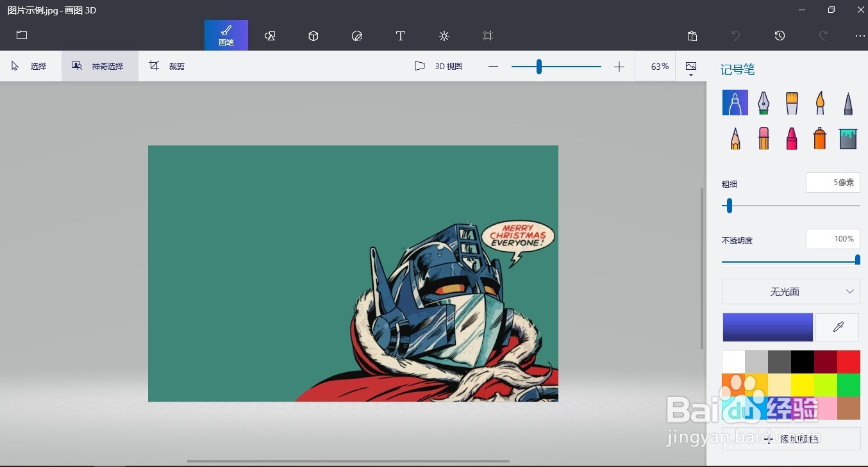Pick the bright red swatch
868x467 pixels.
click(x=849, y=362)
